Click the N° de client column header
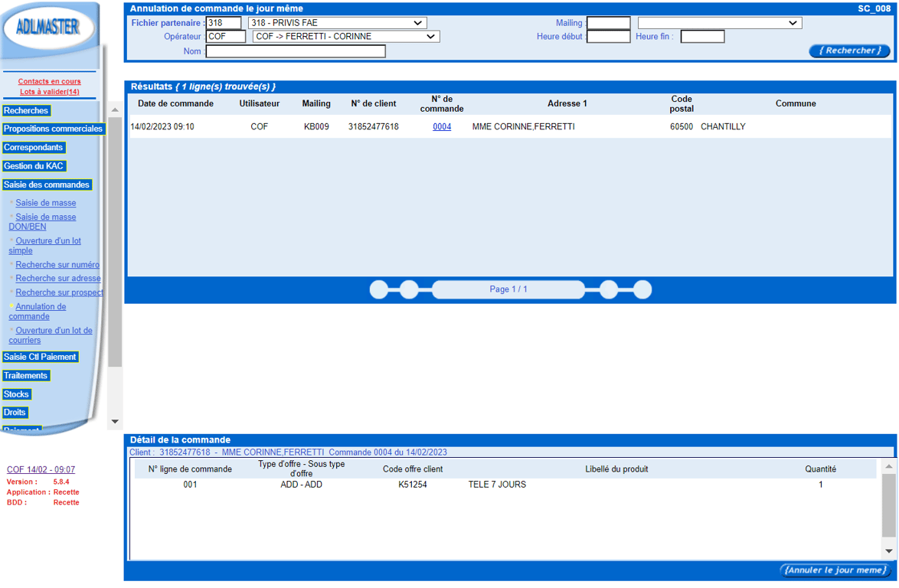The image size is (899, 588). (x=374, y=103)
